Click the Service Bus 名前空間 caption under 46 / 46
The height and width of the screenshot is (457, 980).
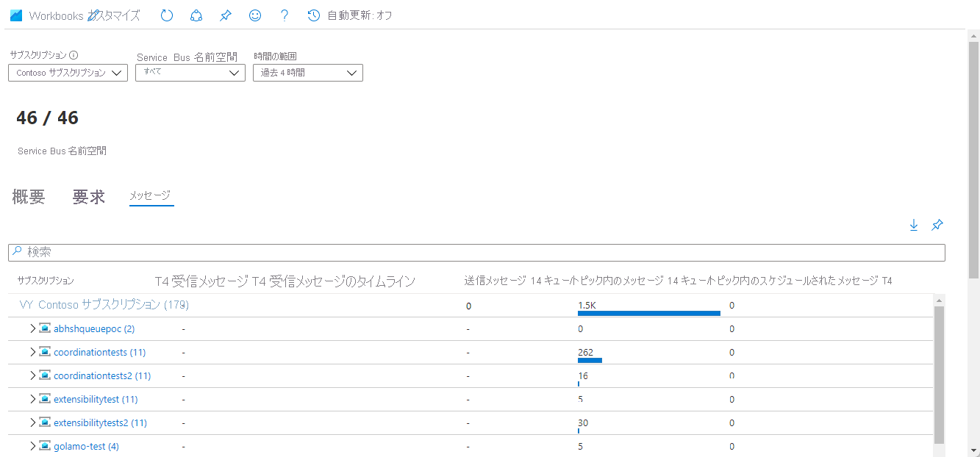click(x=62, y=151)
